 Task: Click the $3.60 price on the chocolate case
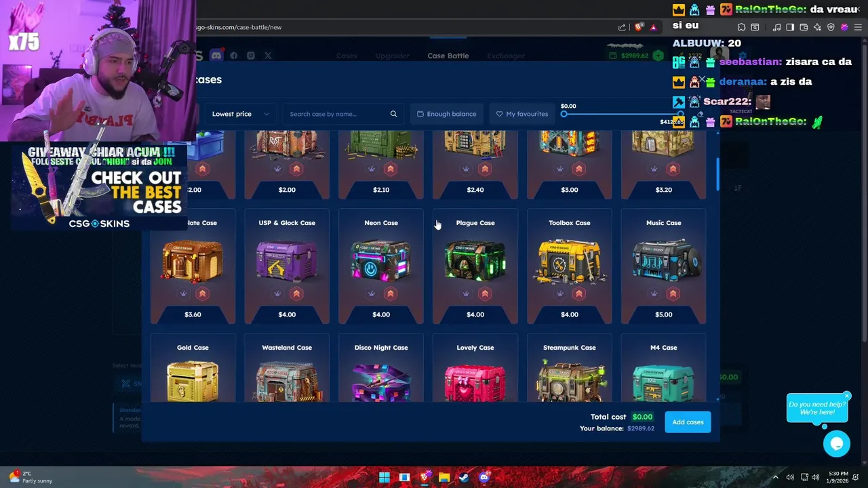(193, 314)
